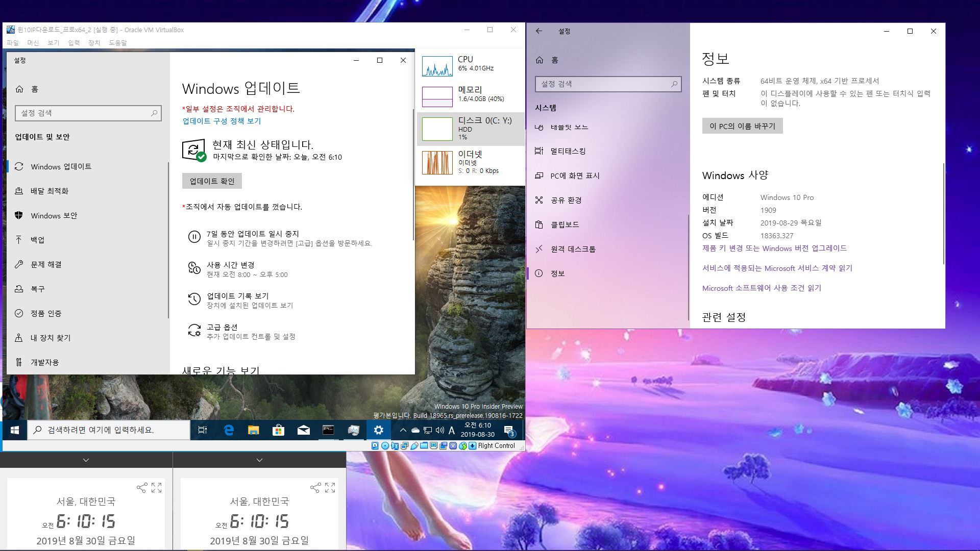
Task: Open 고급 옵션 in Windows Update
Action: pos(241,332)
